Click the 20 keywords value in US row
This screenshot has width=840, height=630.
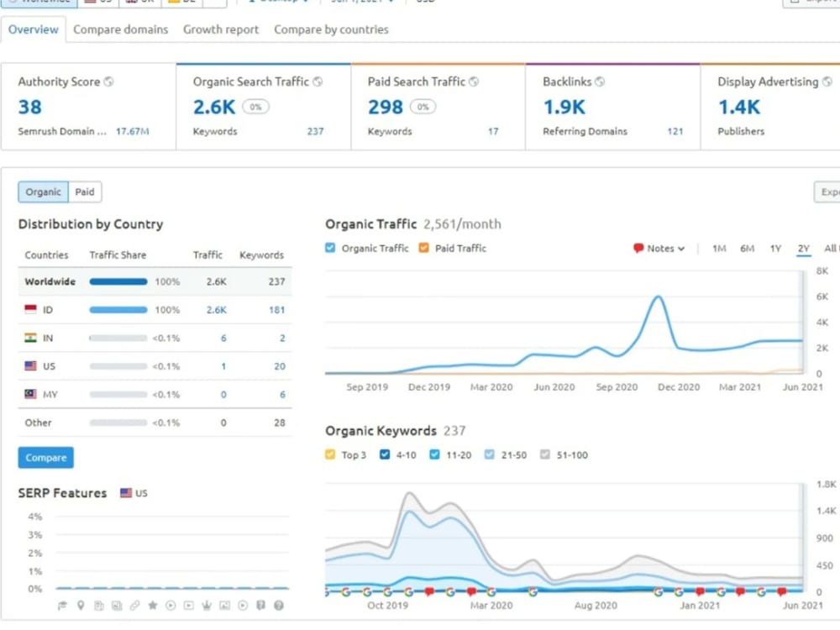tap(280, 366)
